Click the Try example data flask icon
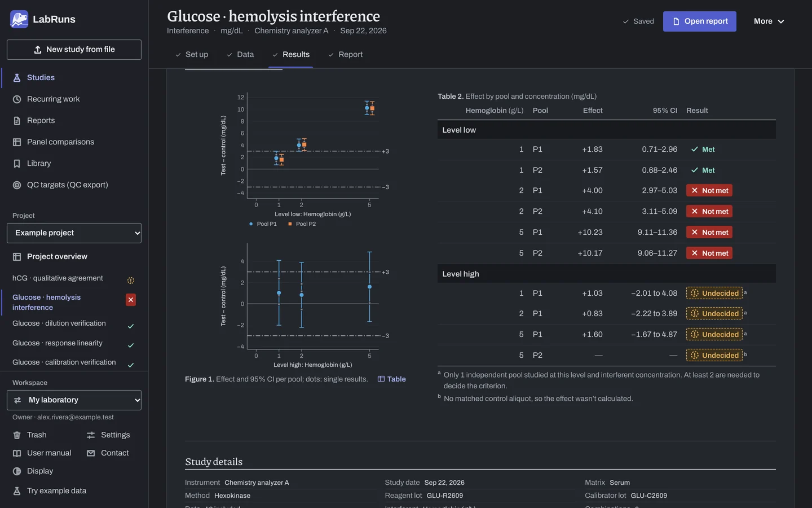The width and height of the screenshot is (812, 508). pos(17,491)
